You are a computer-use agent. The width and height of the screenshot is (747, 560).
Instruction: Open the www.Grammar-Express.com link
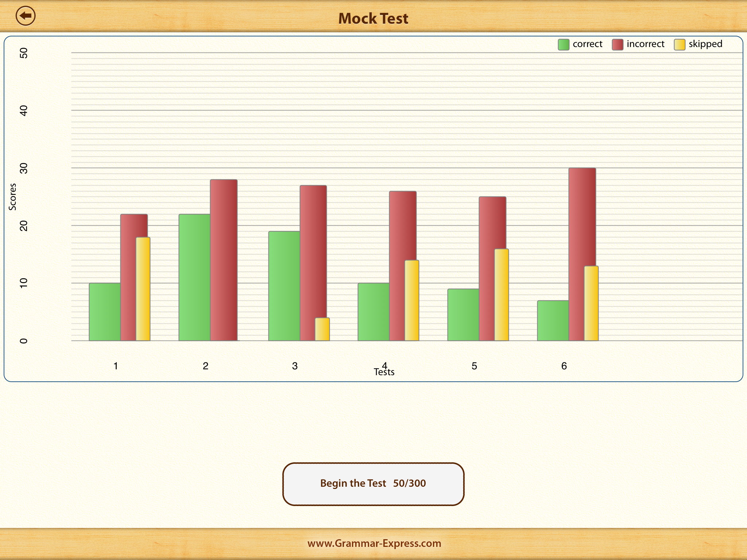click(374, 543)
